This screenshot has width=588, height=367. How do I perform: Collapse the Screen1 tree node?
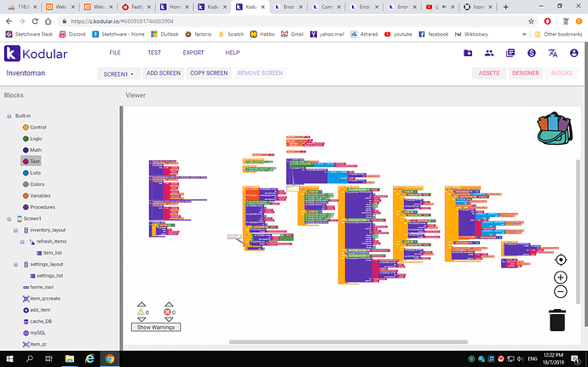(9, 219)
